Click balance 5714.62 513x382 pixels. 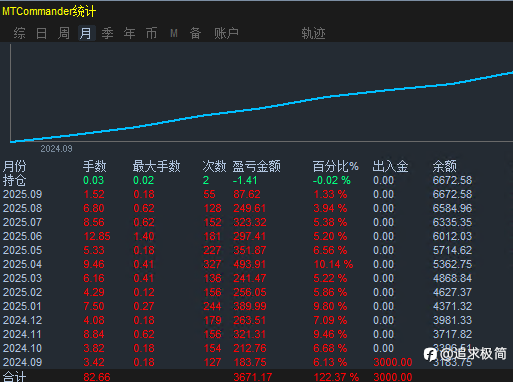tap(452, 250)
